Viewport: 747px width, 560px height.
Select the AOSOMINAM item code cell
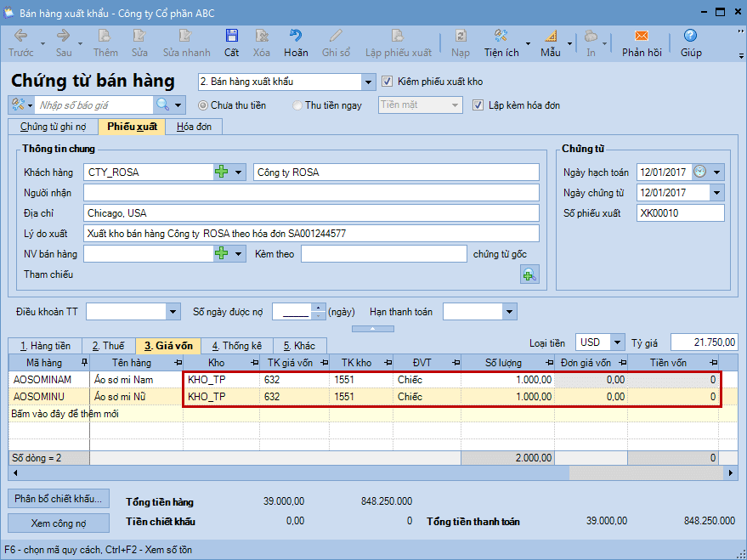click(49, 380)
